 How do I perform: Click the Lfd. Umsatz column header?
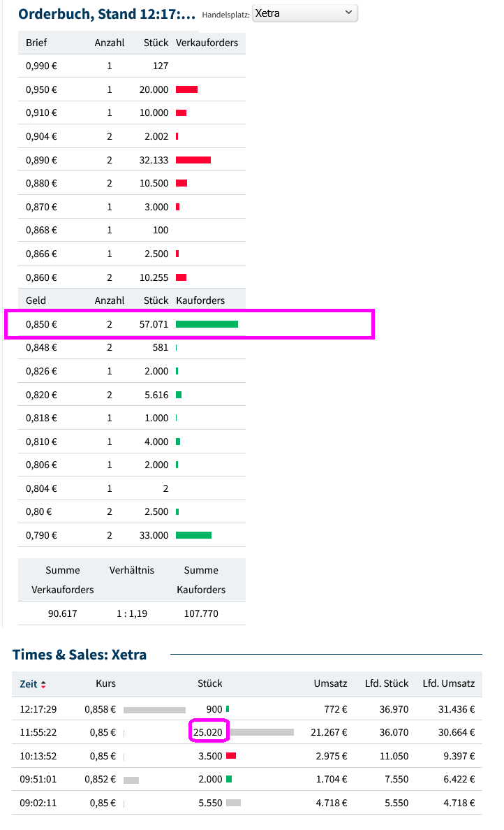tap(448, 684)
